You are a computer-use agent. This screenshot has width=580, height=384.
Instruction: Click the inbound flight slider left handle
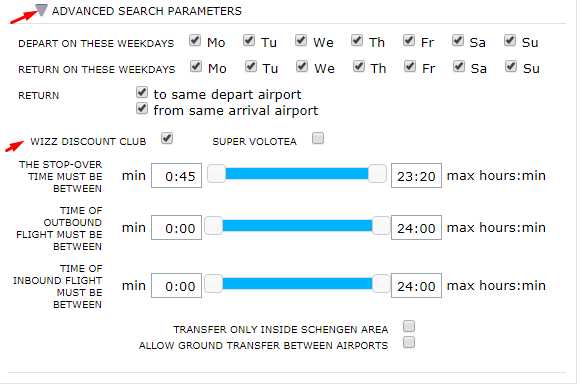coord(213,284)
